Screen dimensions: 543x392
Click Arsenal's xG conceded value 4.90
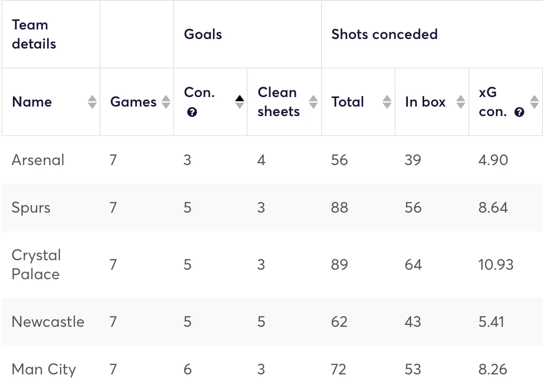(493, 160)
